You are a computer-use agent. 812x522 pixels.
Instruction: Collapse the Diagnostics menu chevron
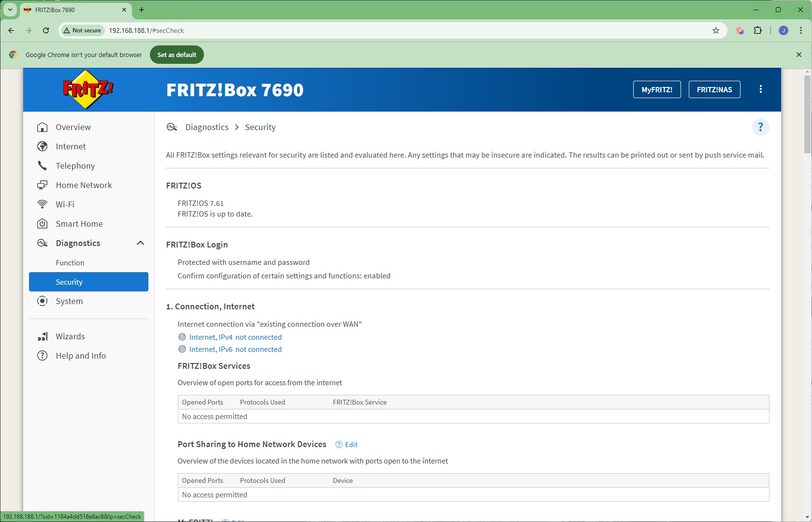(140, 243)
